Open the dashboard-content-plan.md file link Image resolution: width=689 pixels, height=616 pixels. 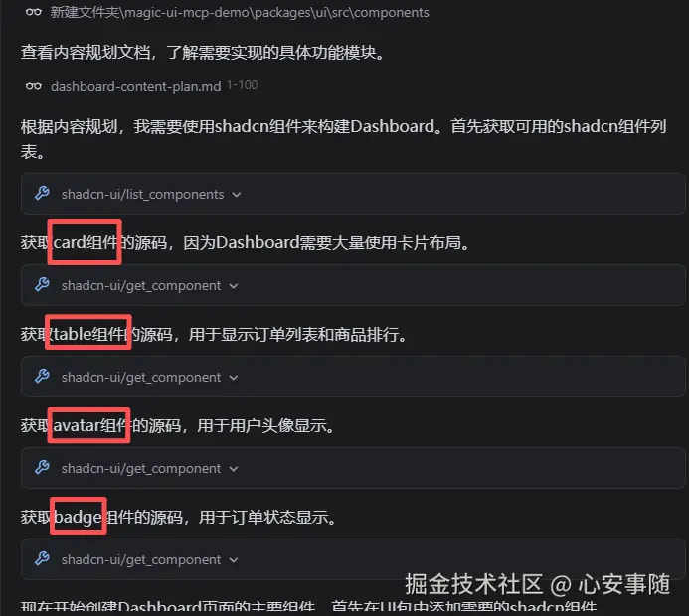coord(136,86)
